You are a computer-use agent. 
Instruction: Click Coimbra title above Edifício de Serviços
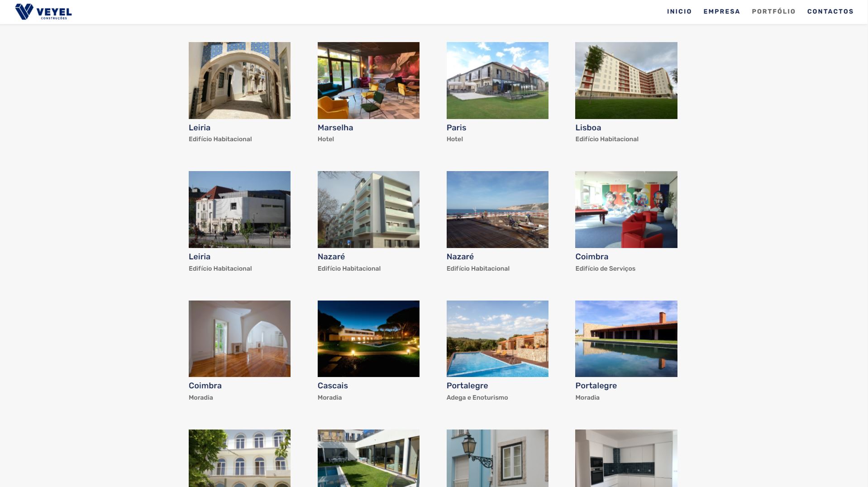(x=591, y=257)
